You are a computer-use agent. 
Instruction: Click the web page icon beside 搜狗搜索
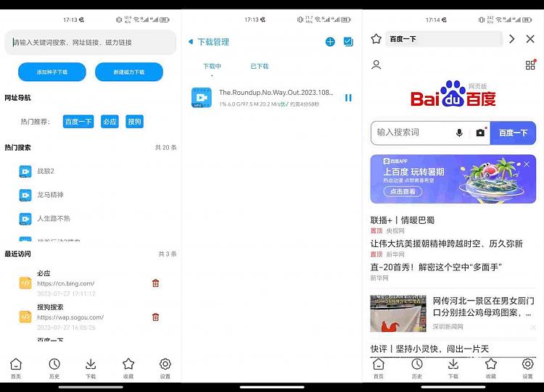(x=25, y=317)
